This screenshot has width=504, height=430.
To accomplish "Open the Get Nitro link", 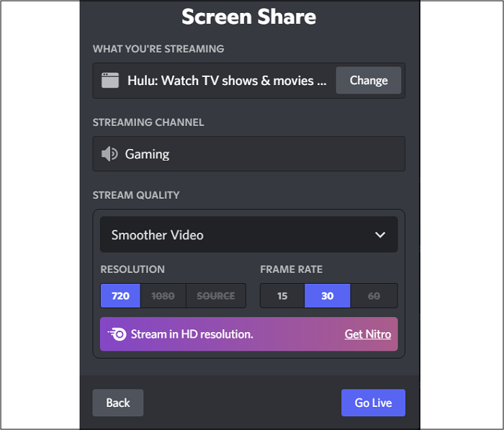I will [368, 334].
